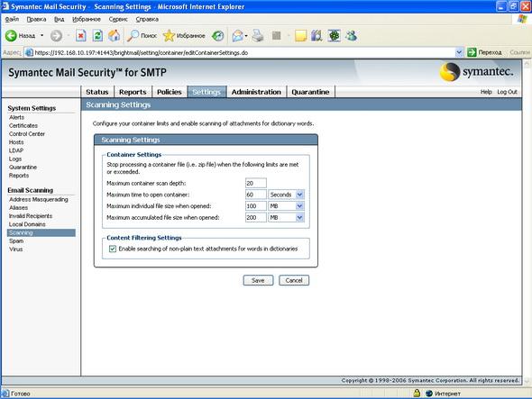
Task: Click the Print icon in toolbar
Action: point(258,36)
